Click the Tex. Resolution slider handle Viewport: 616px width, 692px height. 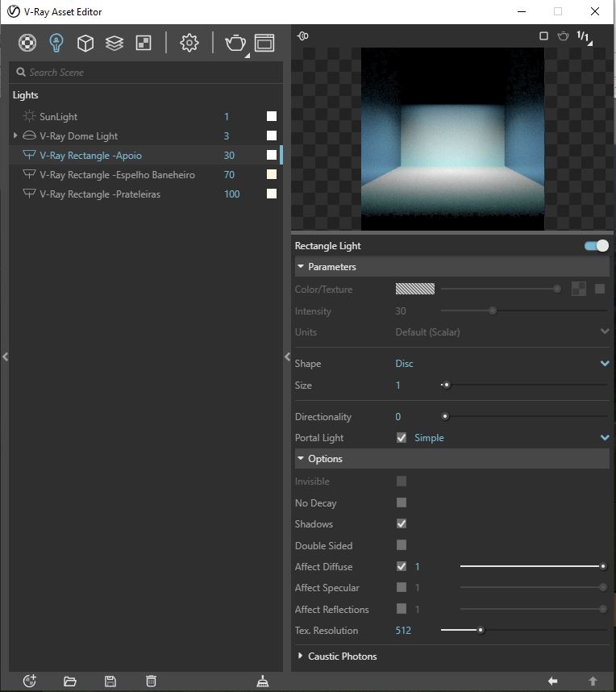coord(481,631)
